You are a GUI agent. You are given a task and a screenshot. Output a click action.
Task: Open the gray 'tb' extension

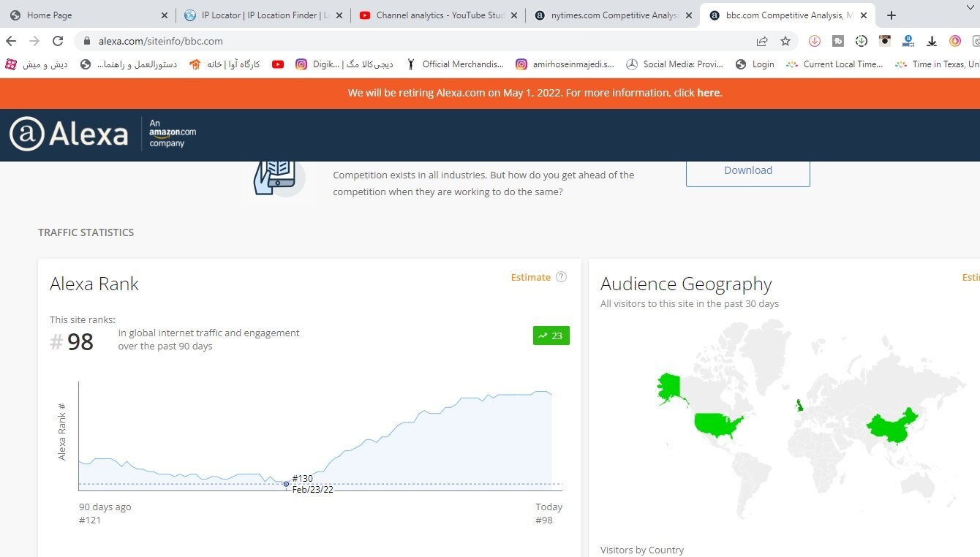[838, 41]
